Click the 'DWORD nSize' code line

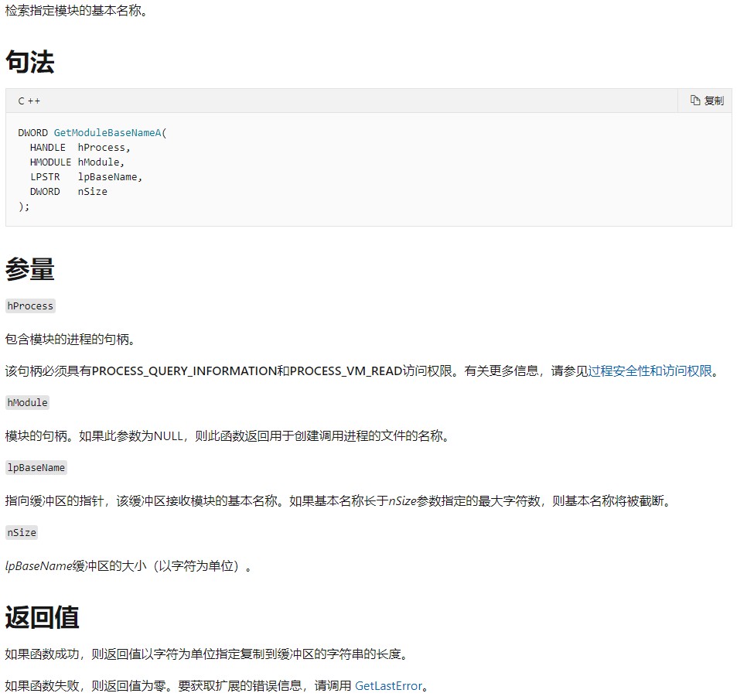tap(68, 192)
